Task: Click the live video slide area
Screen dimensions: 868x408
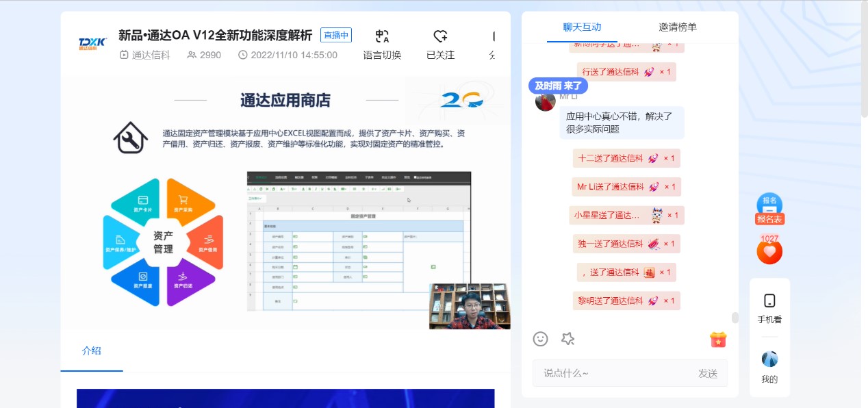Action: 285,203
